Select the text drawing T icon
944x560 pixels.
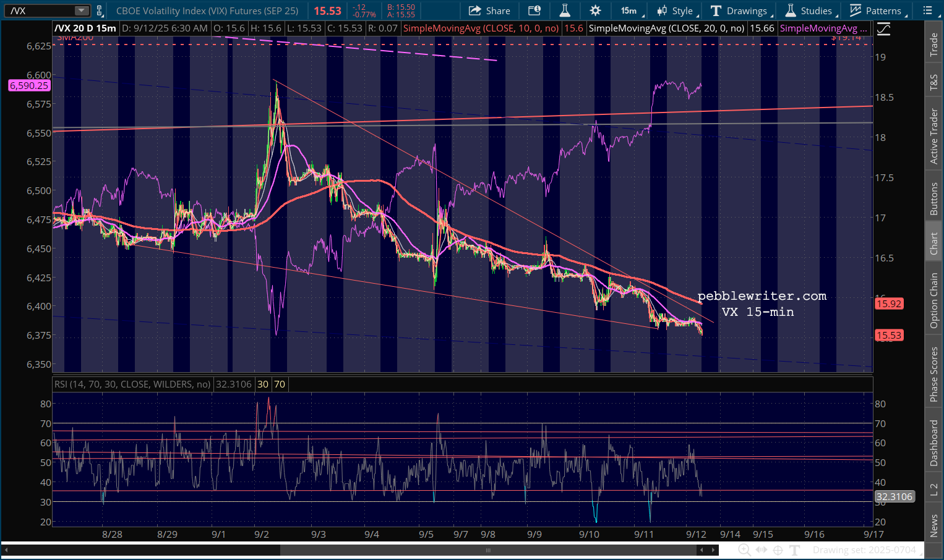point(795,550)
